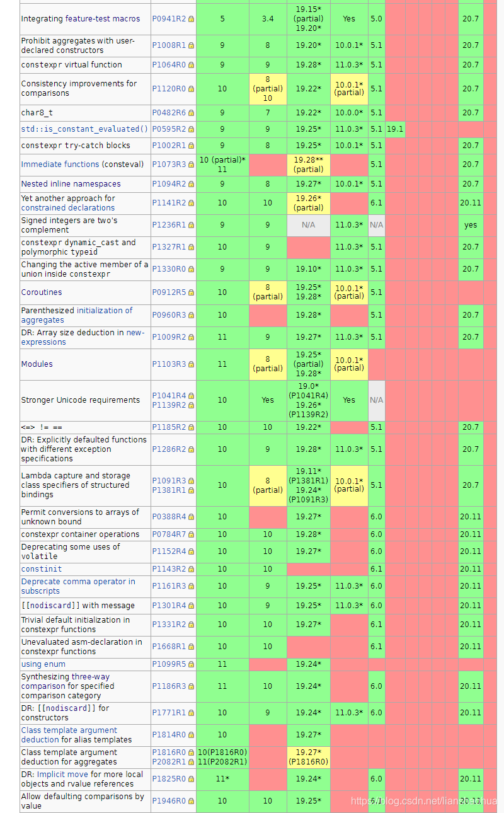Image resolution: width=504 pixels, height=813 pixels.
Task: Select the 'yes' cell in Signed integers row
Action: tap(471, 225)
